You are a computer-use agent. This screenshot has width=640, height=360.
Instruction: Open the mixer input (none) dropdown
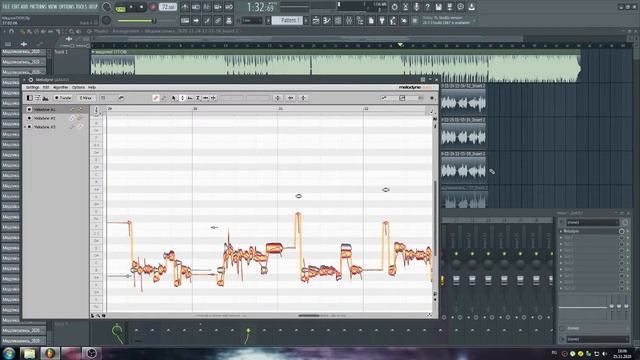tap(592, 222)
